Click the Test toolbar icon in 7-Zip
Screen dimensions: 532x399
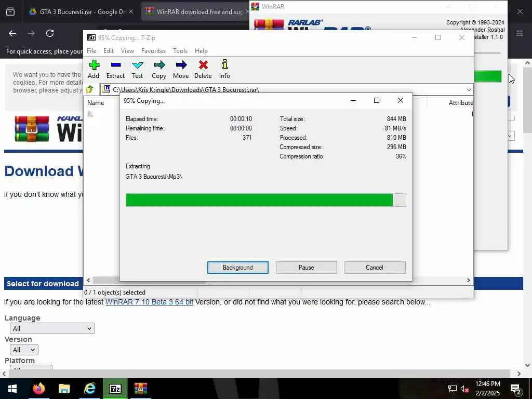(137, 69)
